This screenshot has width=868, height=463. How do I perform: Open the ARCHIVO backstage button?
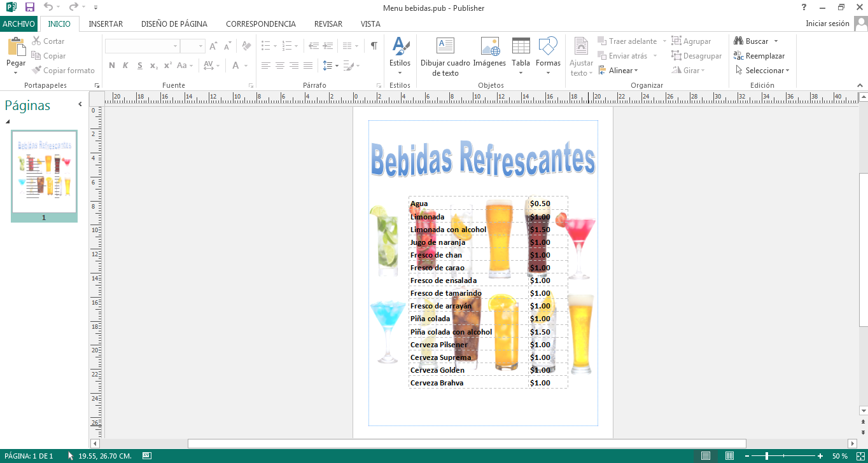tap(18, 24)
